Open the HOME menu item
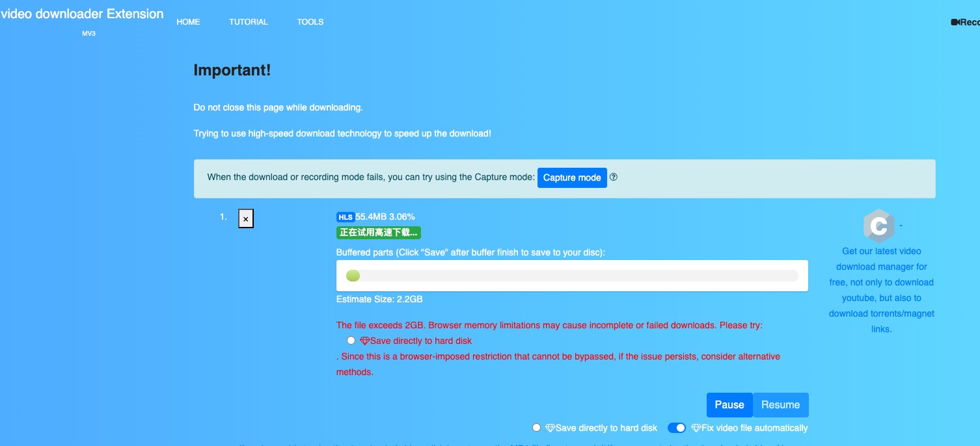Screen dimensions: 980x446 tap(188, 22)
